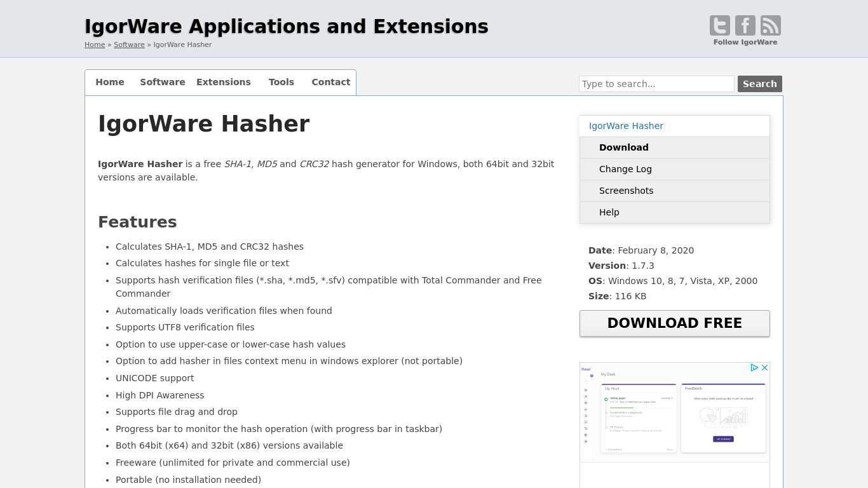
Task: Click 'Freeware (unlimited for private and commercial use)'
Action: pos(233,463)
